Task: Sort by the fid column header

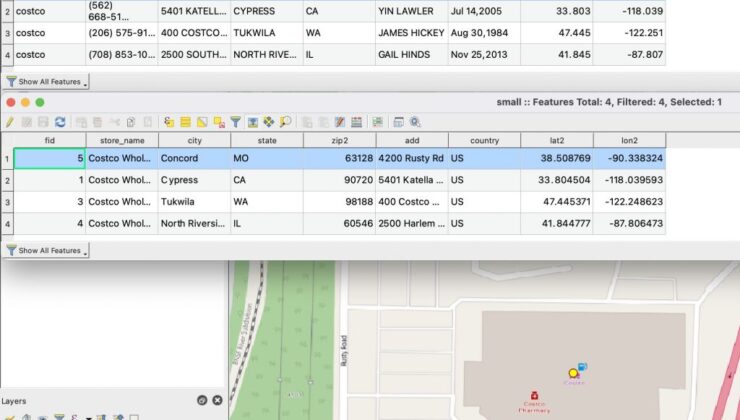Action: click(x=50, y=140)
